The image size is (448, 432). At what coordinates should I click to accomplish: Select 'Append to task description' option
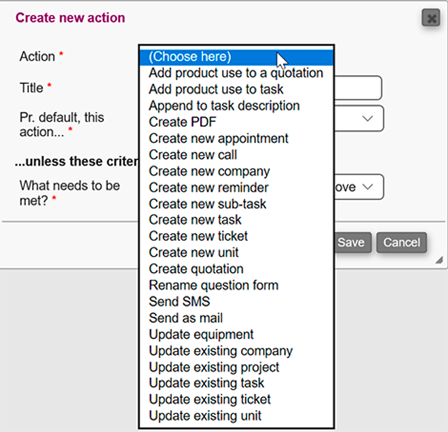click(x=236, y=106)
